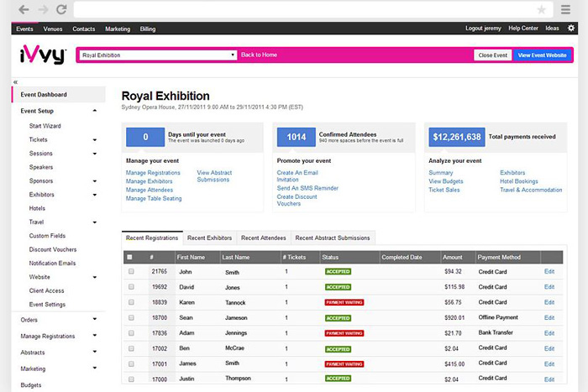The height and width of the screenshot is (392, 588).
Task: Reload the page with refresh icon
Action: click(61, 9)
